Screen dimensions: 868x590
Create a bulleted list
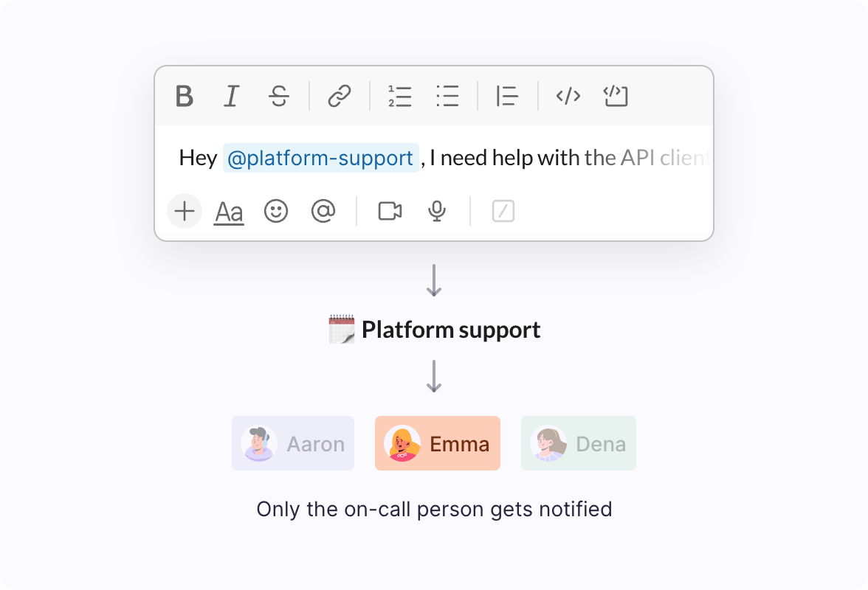coord(447,96)
